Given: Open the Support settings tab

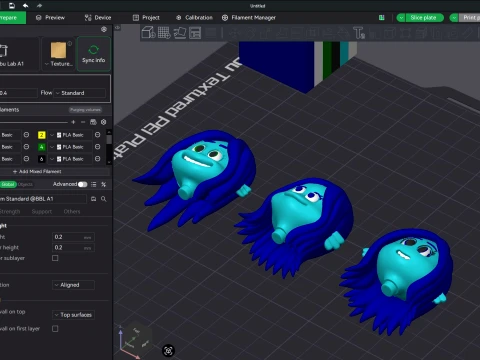Looking at the screenshot, I should pyautogui.click(x=42, y=212).
